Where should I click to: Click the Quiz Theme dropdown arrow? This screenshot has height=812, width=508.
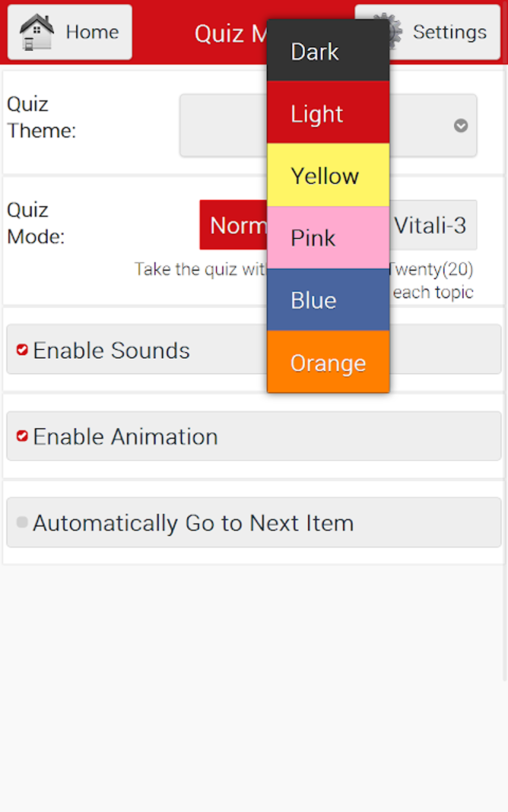461,125
